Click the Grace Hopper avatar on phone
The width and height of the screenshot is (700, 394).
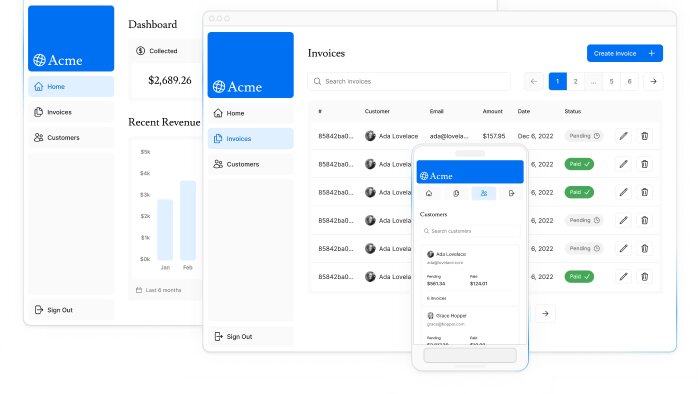pos(430,315)
